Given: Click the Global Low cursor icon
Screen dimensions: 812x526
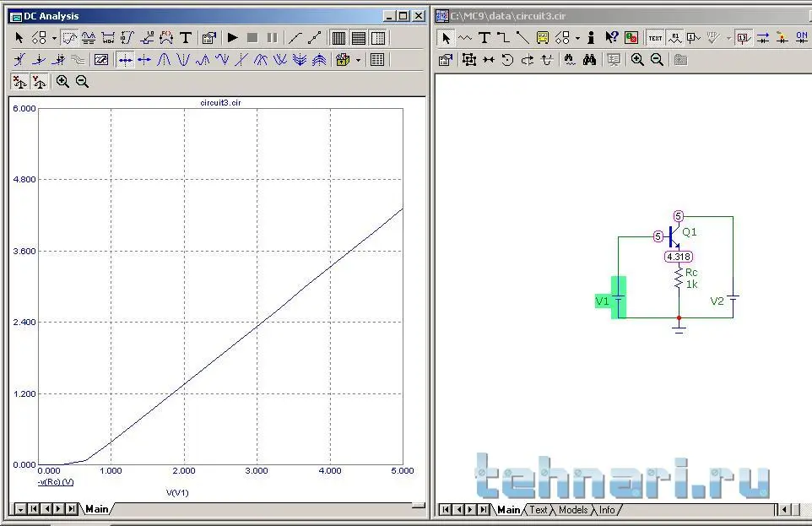Looking at the screenshot, I should [x=280, y=60].
